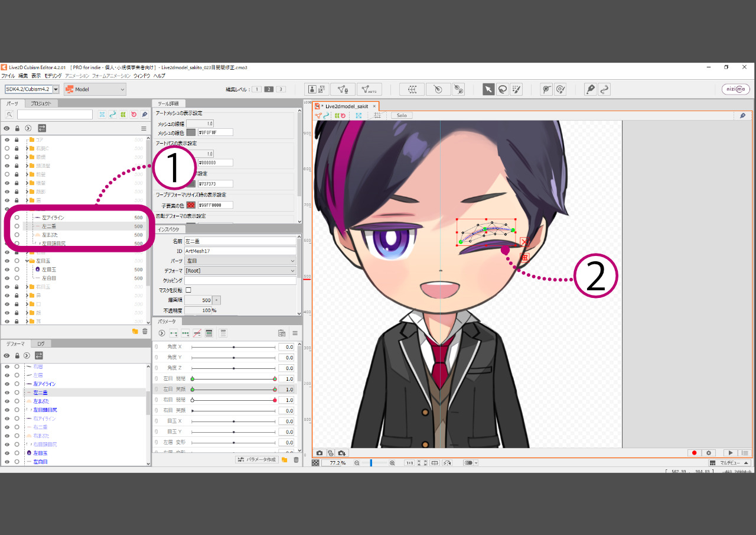Open デフォーマ [Root] dropdown in Inspector

[240, 271]
